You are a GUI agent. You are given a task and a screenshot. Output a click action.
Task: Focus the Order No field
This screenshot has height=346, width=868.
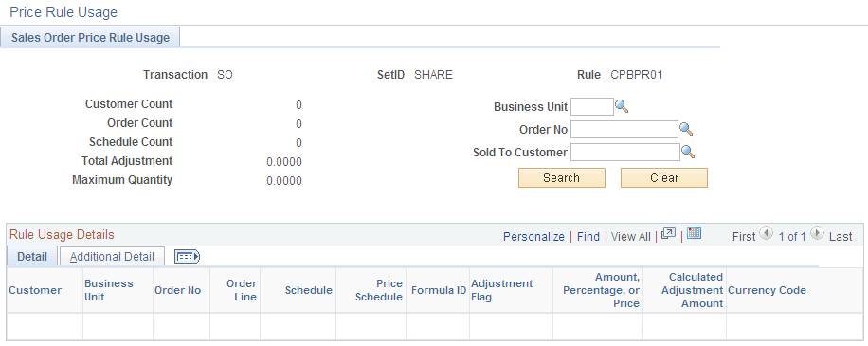(624, 130)
